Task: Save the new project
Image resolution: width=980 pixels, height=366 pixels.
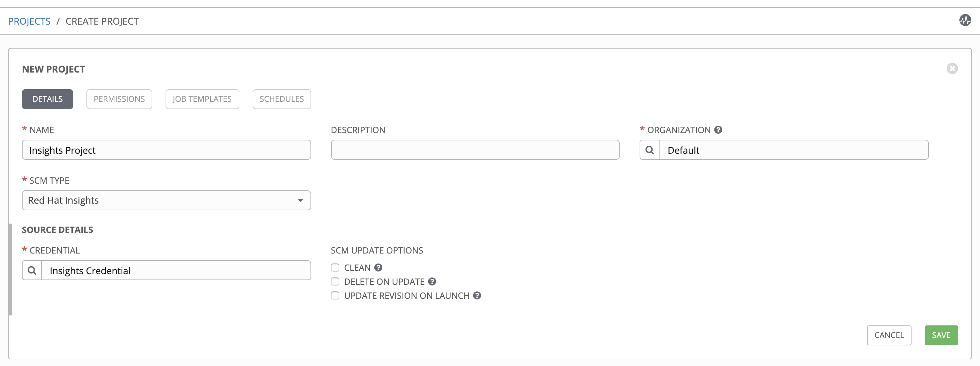Action: pyautogui.click(x=941, y=335)
